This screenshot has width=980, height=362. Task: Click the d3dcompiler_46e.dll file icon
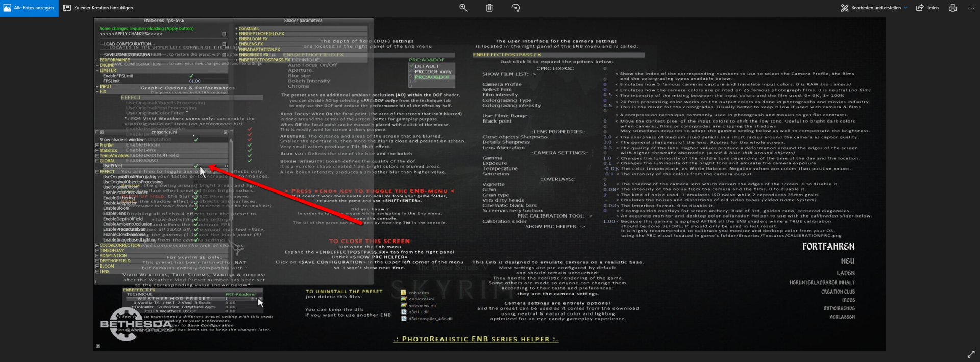click(403, 319)
